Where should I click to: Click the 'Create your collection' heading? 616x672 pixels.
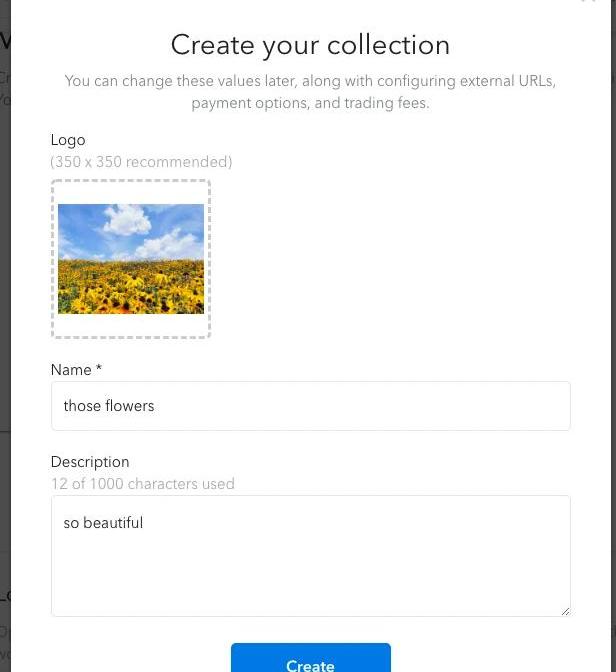coord(310,45)
